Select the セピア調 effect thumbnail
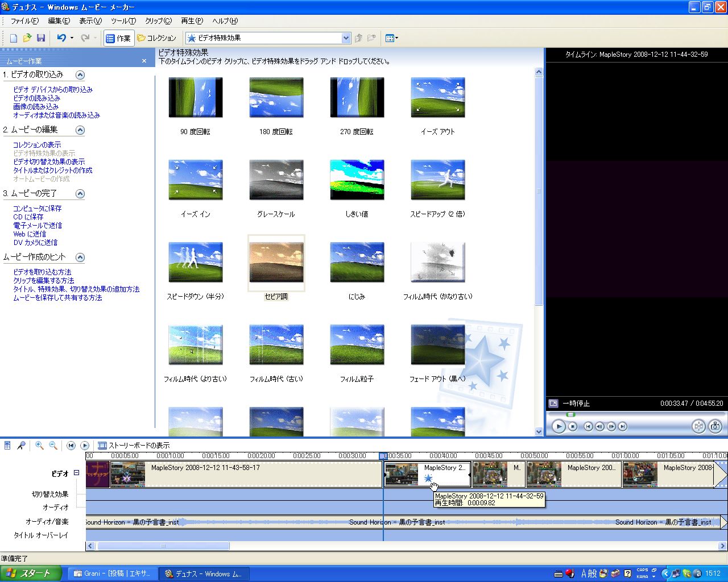This screenshot has width=728, height=582. (x=276, y=263)
